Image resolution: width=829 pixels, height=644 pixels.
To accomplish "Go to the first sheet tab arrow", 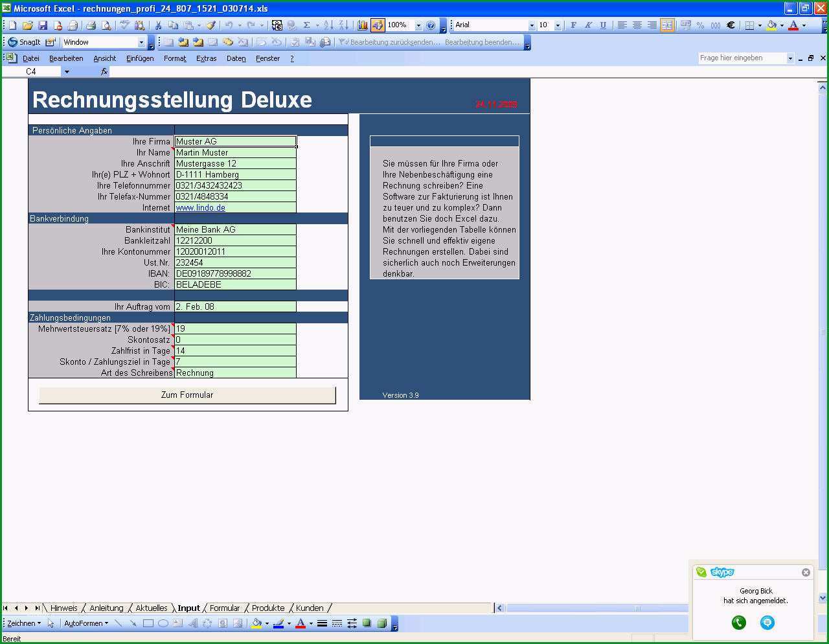I will point(6,608).
